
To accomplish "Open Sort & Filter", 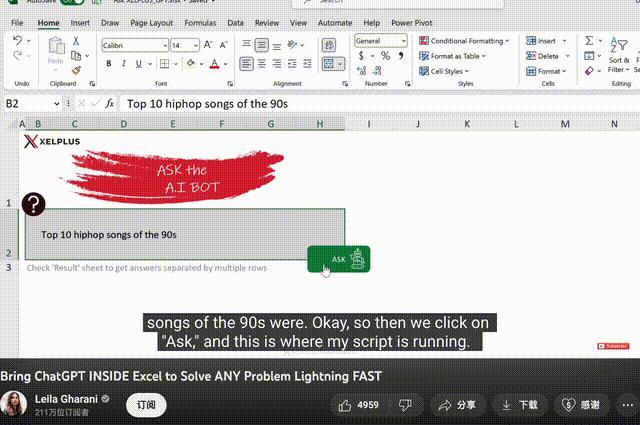I will coord(619,55).
